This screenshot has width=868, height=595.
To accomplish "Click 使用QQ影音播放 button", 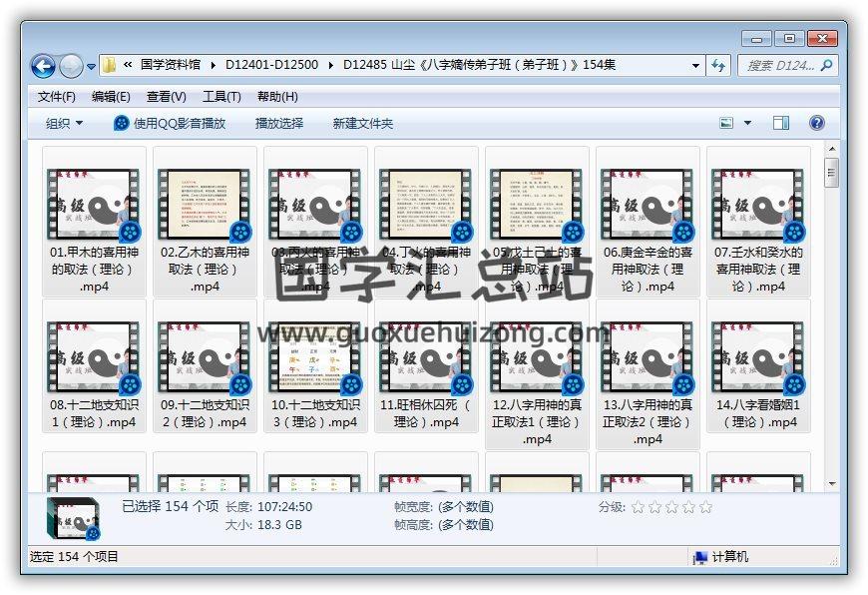I will [x=170, y=123].
